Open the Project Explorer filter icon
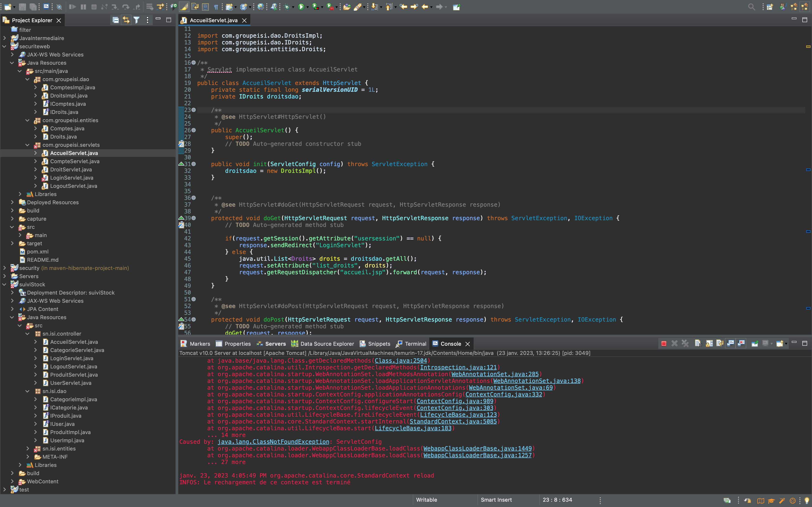 tap(137, 20)
